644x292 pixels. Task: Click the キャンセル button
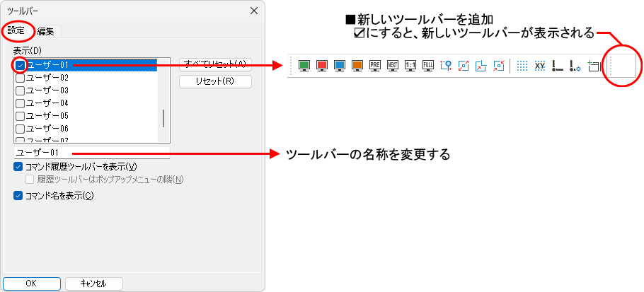(93, 284)
